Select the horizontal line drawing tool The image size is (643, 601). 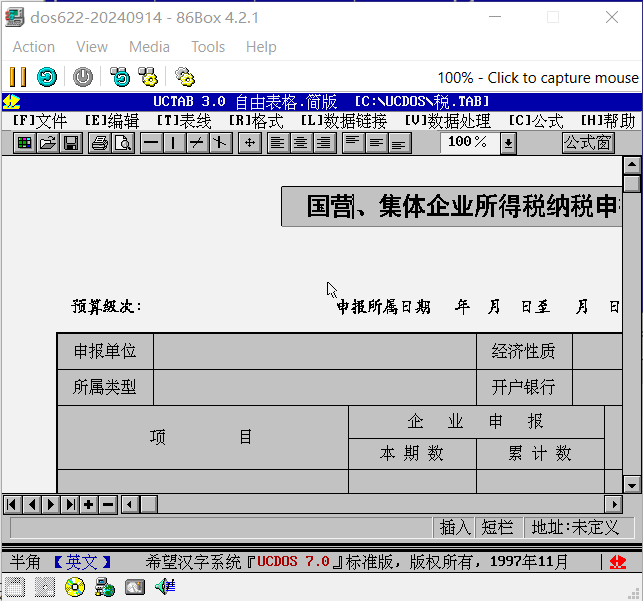(x=152, y=143)
